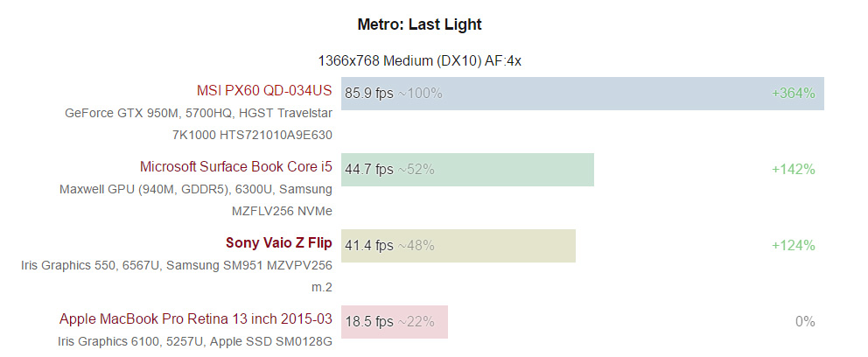The image size is (868, 357).
Task: Open the Apple MacBook Pro Retina 13 link
Action: click(196, 319)
